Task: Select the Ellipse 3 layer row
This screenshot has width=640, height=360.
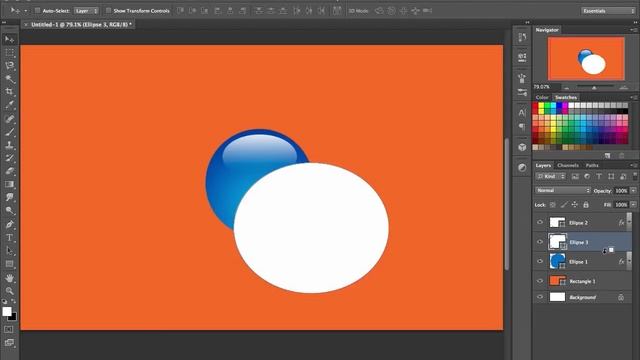Action: [x=583, y=242]
